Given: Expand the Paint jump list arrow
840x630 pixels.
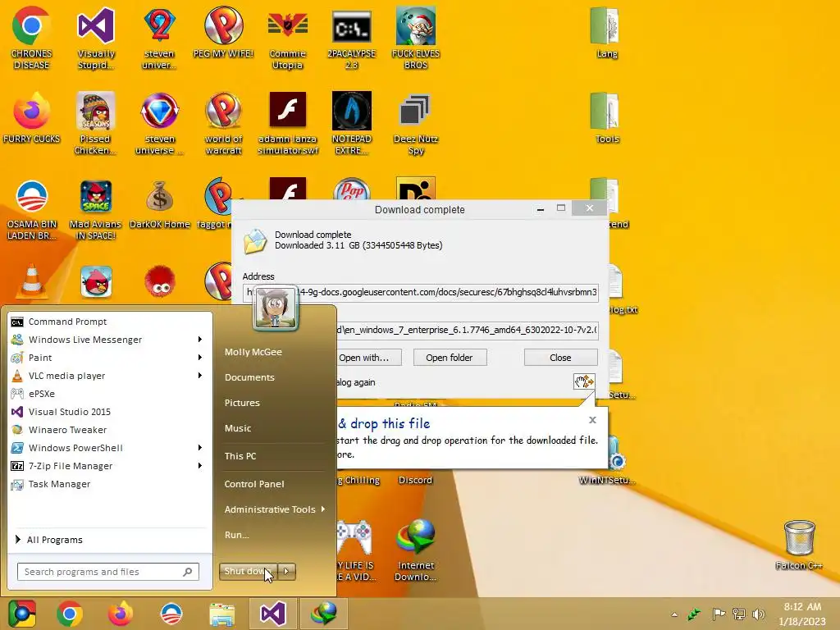Looking at the screenshot, I should [x=200, y=358].
